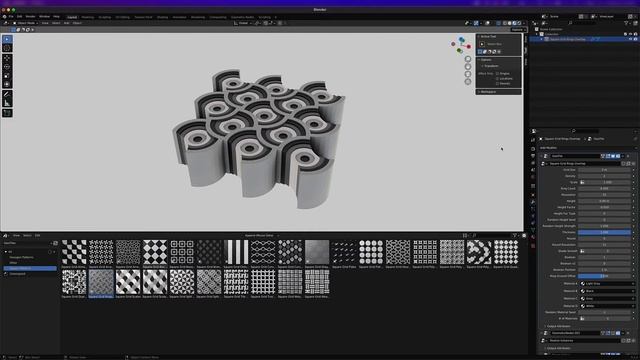Switch to material preview shading
The image size is (640, 360).
pyautogui.click(x=514, y=23)
